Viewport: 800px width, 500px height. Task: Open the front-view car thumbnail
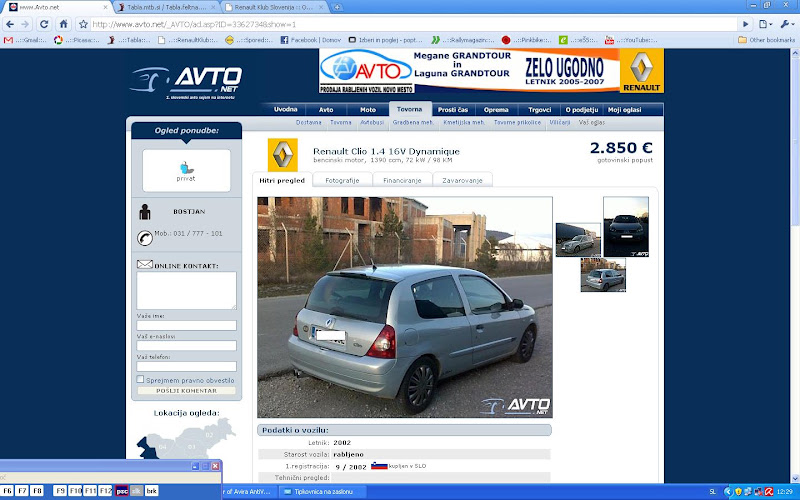pos(626,227)
